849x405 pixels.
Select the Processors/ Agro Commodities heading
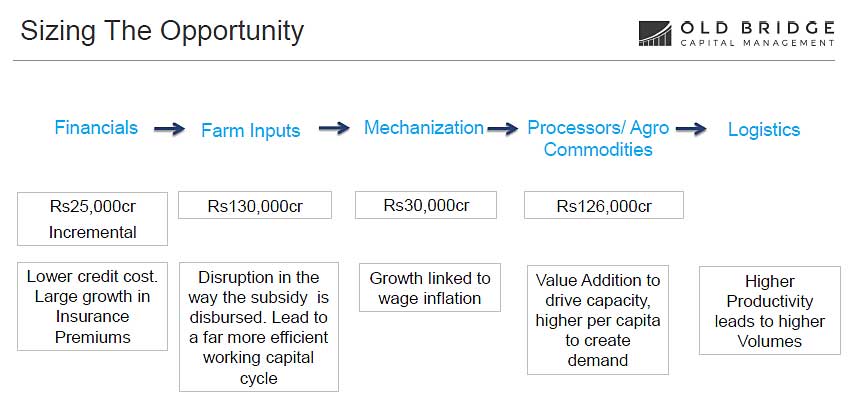click(x=598, y=138)
